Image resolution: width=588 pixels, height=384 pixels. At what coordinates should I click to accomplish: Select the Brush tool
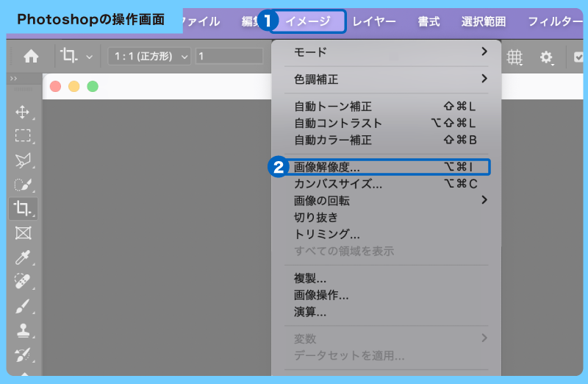[x=23, y=306]
